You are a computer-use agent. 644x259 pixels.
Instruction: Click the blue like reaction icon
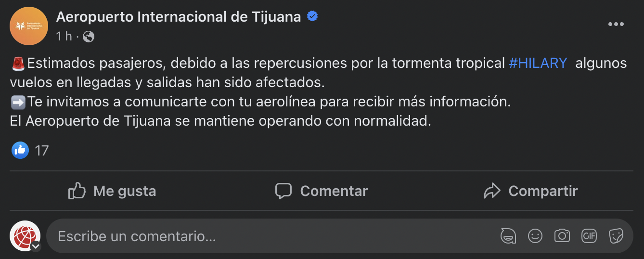click(20, 150)
